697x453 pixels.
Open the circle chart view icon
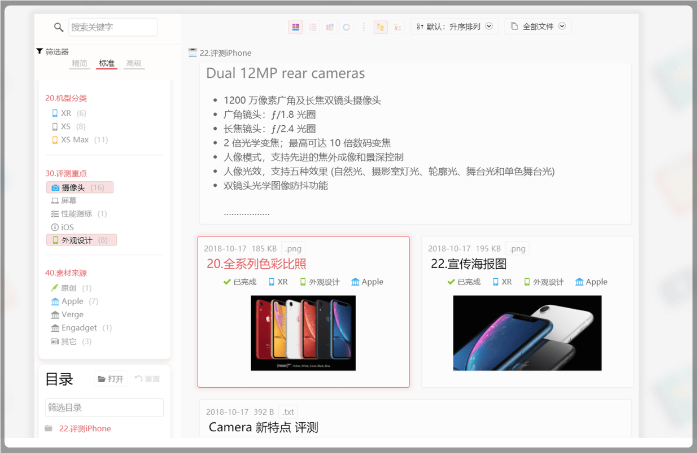point(346,27)
